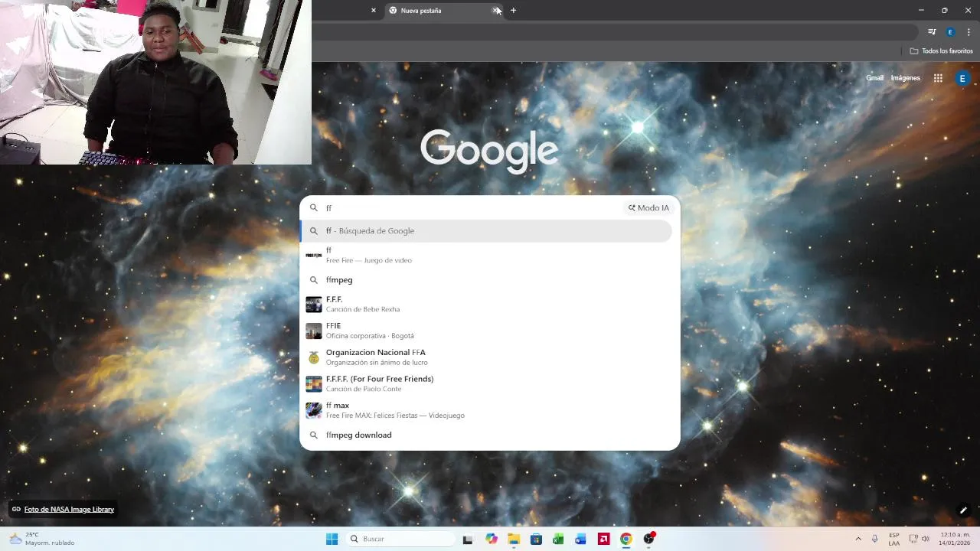
Task: Open the Windows Start menu
Action: 332,540
